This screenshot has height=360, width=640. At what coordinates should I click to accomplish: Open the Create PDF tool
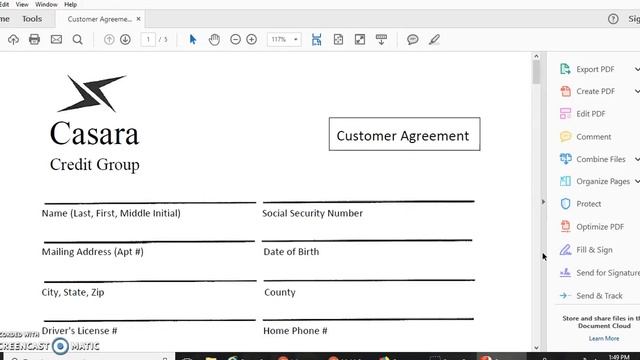(587, 91)
